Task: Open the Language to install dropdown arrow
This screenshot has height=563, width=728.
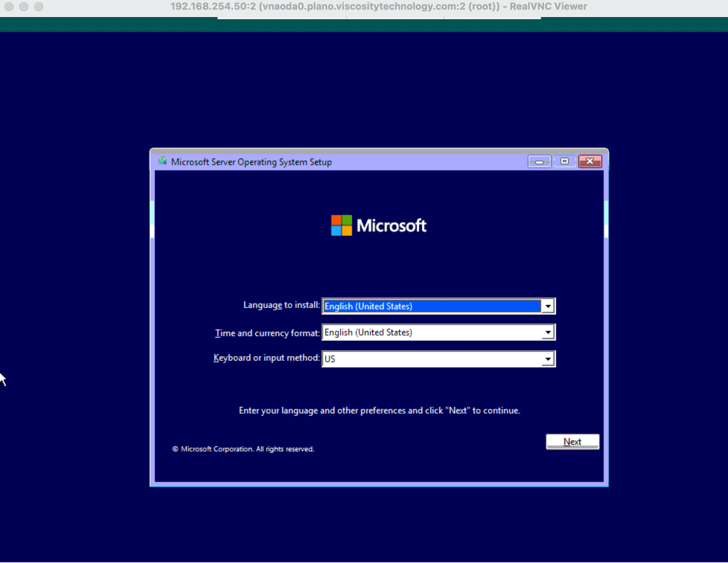Action: coord(548,306)
